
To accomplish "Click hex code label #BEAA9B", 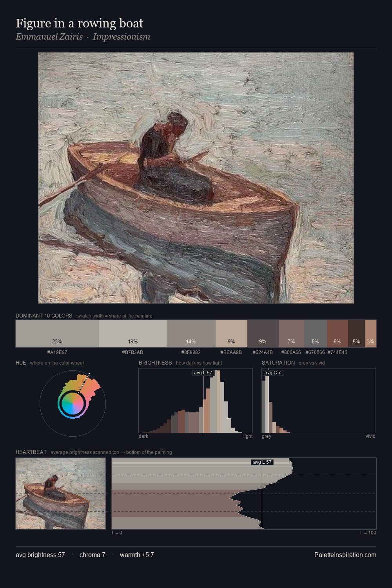I will (231, 352).
